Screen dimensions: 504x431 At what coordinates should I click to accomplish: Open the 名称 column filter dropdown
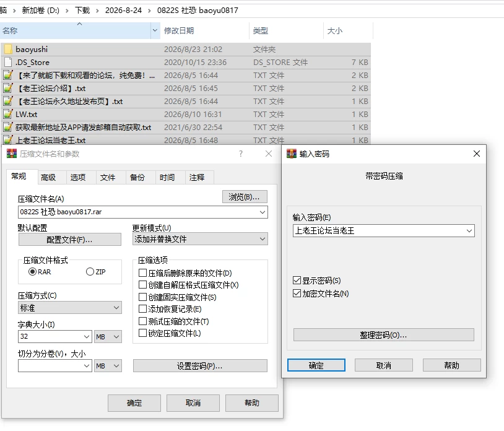155,30
